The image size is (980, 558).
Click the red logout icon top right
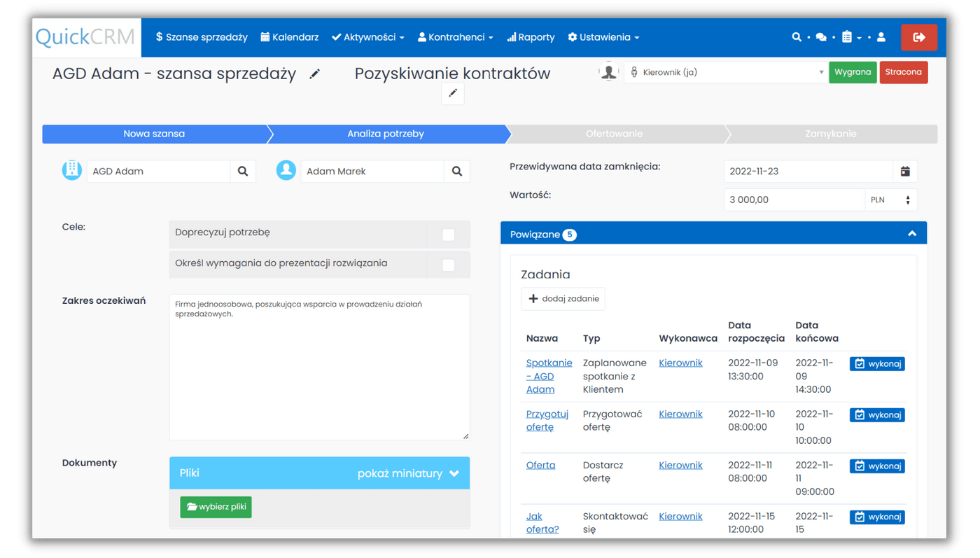click(919, 37)
